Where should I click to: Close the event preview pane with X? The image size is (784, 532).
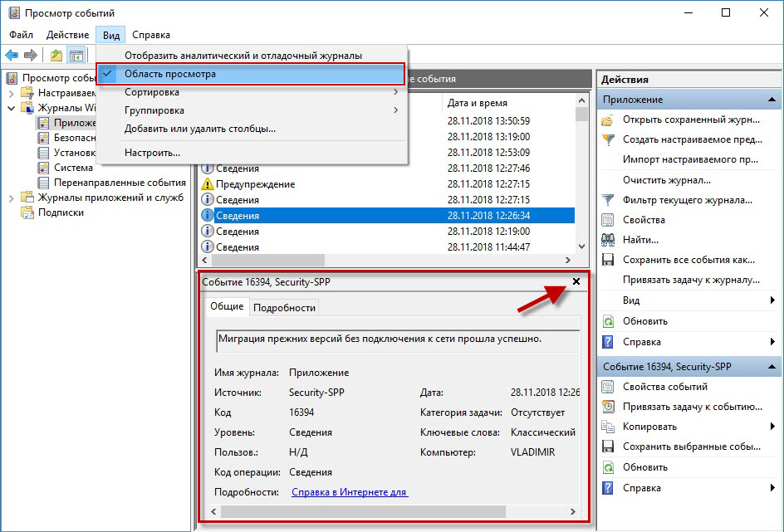click(x=576, y=282)
